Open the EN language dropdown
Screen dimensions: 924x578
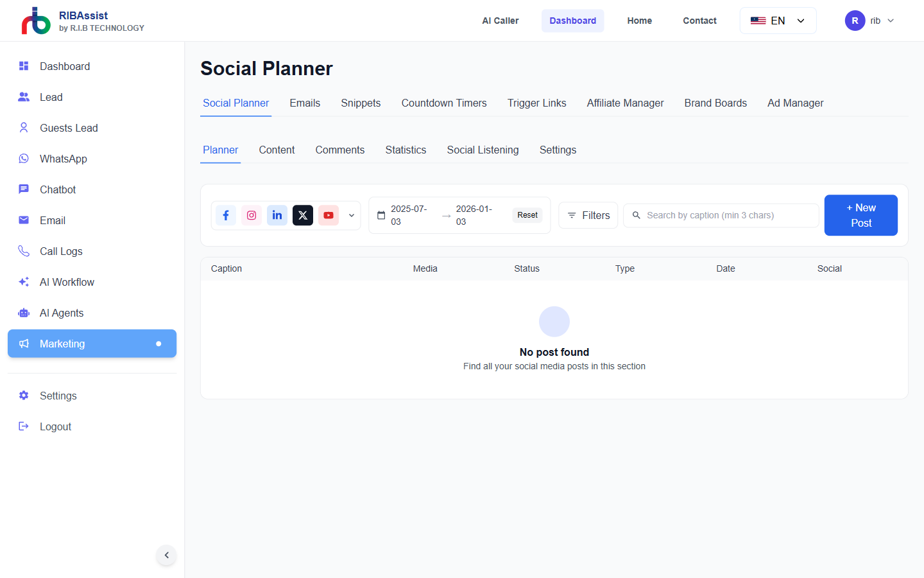[778, 21]
